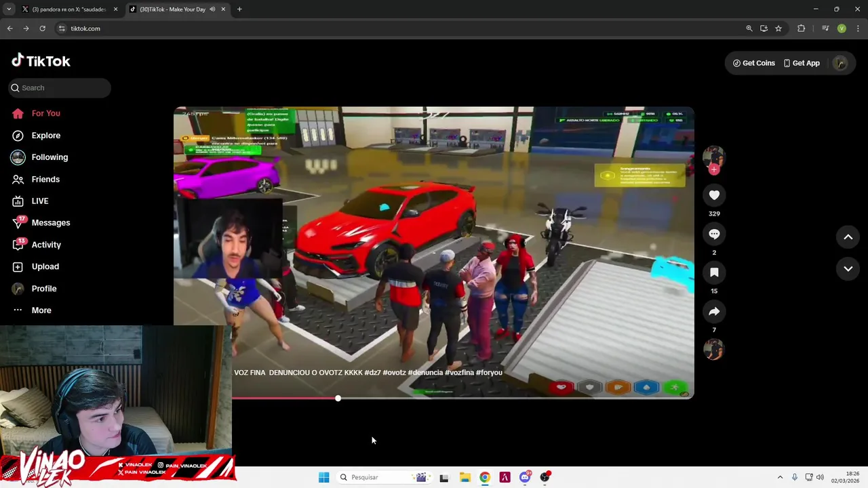Image resolution: width=868 pixels, height=488 pixels.
Task: Select the TikTok - Make Your Day tab
Action: coord(172,9)
